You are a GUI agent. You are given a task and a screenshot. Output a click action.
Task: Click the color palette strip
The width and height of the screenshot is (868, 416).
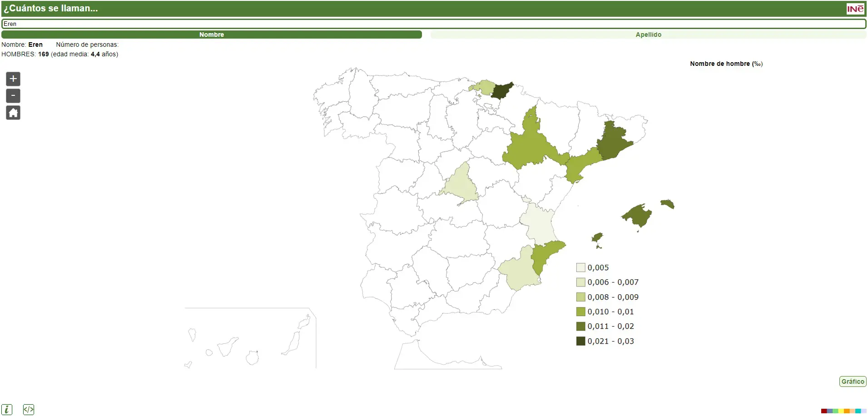[x=843, y=411]
